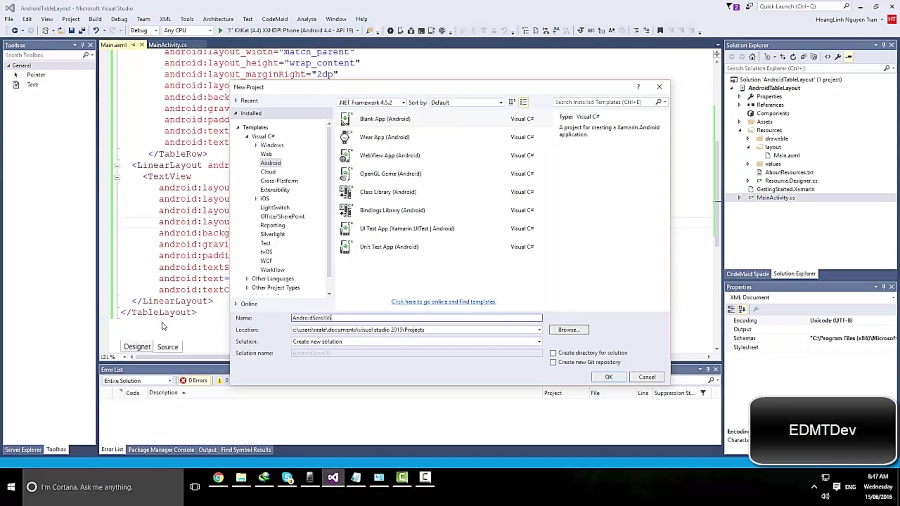Click the go online and find templates link

(443, 301)
